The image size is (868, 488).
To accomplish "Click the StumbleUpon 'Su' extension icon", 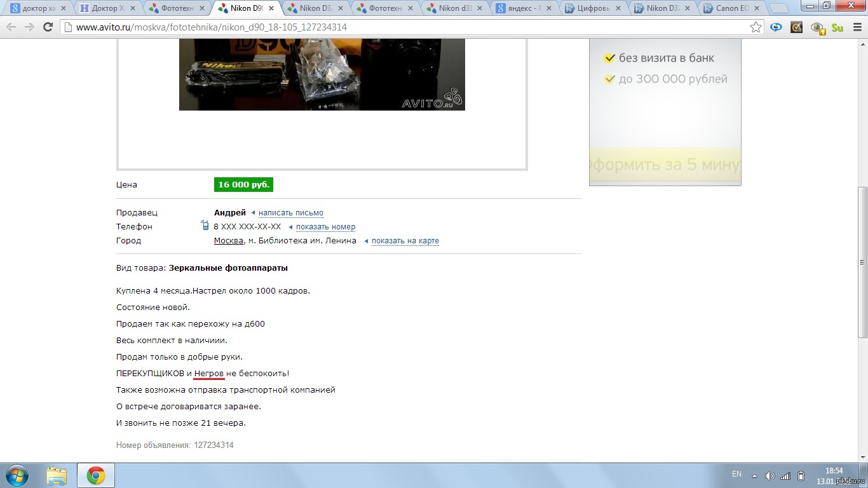I will [x=837, y=27].
